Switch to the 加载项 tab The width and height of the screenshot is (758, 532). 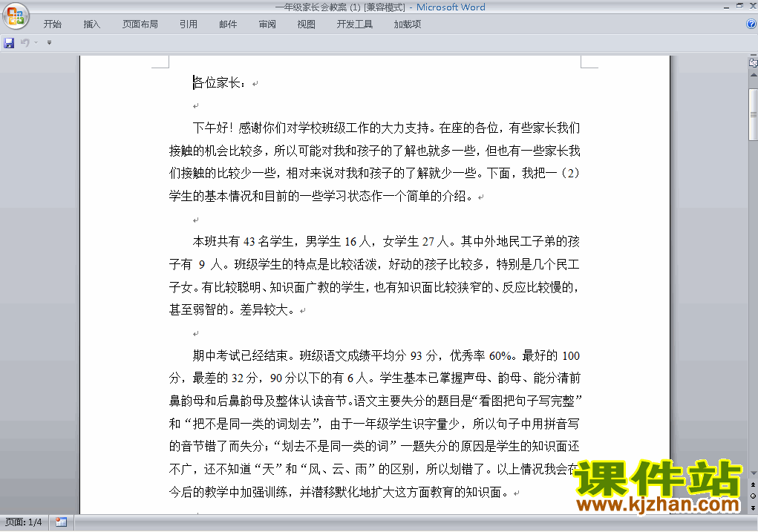[x=408, y=24]
